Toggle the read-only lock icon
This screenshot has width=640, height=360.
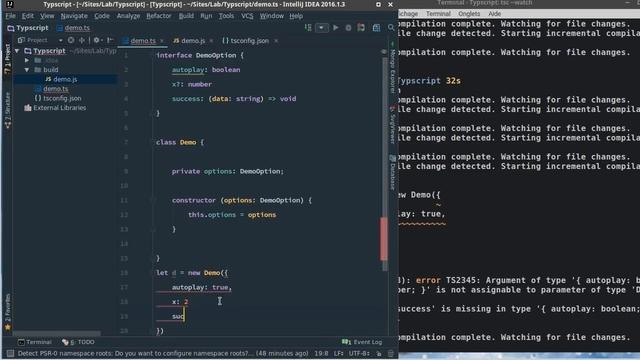[x=379, y=353]
